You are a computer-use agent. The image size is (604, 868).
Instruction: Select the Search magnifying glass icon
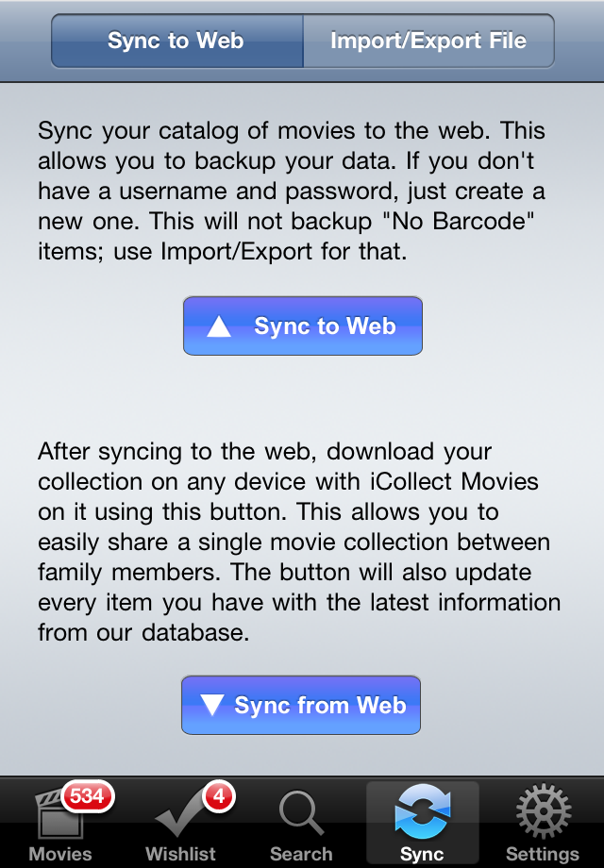[300, 813]
